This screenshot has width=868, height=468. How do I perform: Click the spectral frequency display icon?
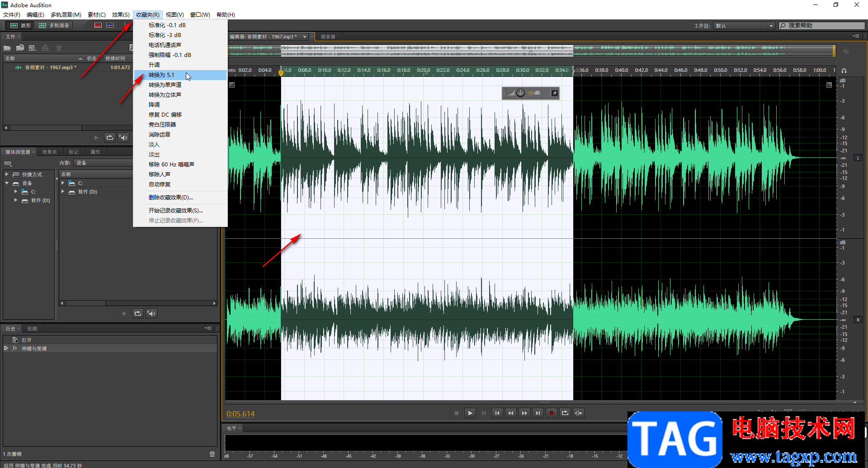[98, 25]
